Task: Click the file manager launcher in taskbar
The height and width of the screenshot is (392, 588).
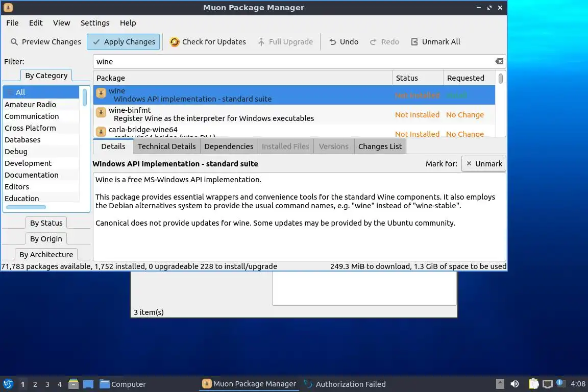Action: [73, 384]
